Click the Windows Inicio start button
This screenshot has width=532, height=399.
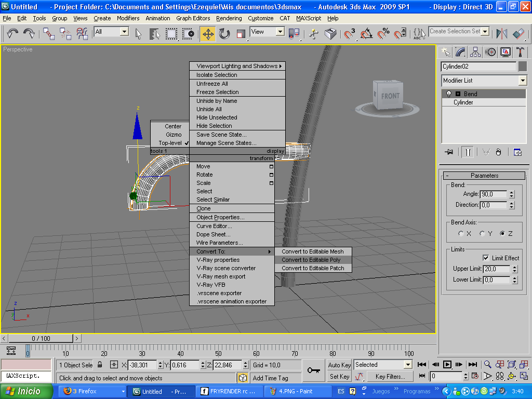[x=26, y=391]
